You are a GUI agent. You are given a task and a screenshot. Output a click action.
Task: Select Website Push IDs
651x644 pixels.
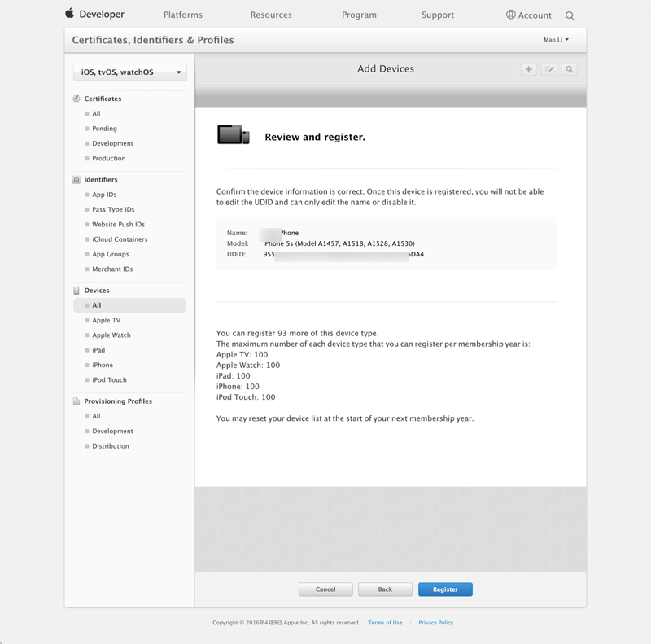[118, 225]
